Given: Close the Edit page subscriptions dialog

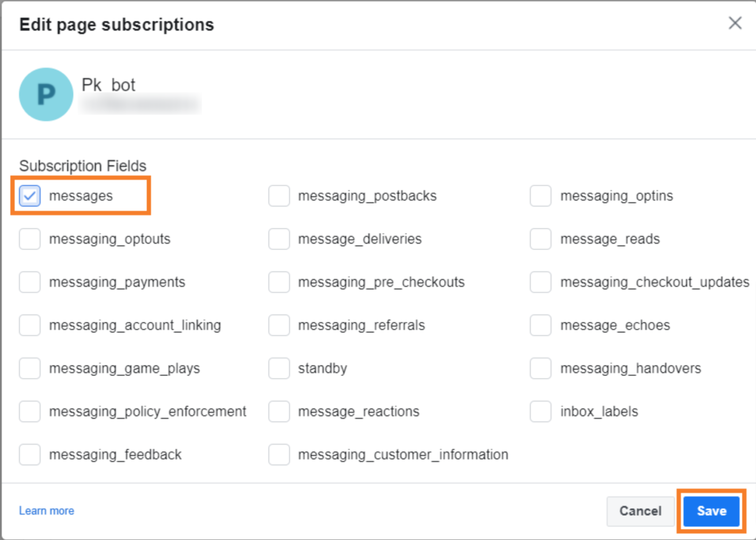Looking at the screenshot, I should pyautogui.click(x=735, y=23).
